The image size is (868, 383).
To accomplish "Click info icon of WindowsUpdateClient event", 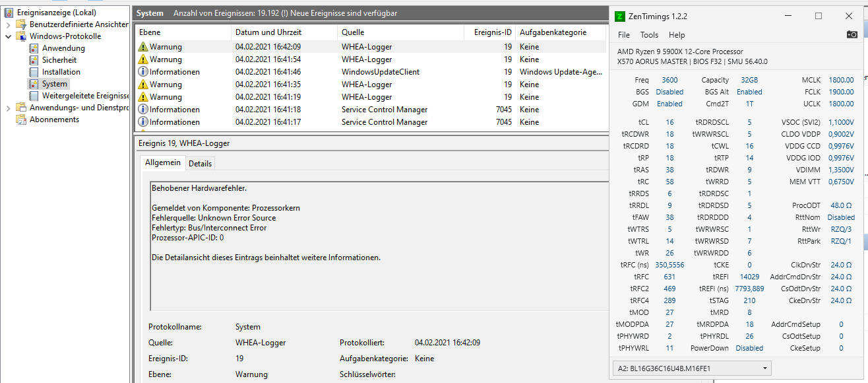I will (x=142, y=72).
